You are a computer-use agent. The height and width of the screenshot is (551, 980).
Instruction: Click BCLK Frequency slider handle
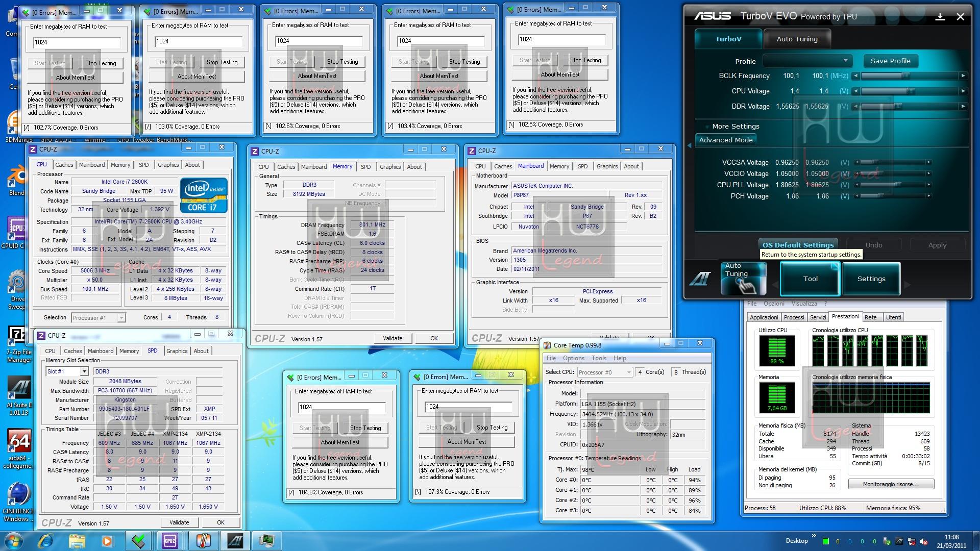pyautogui.click(x=905, y=76)
